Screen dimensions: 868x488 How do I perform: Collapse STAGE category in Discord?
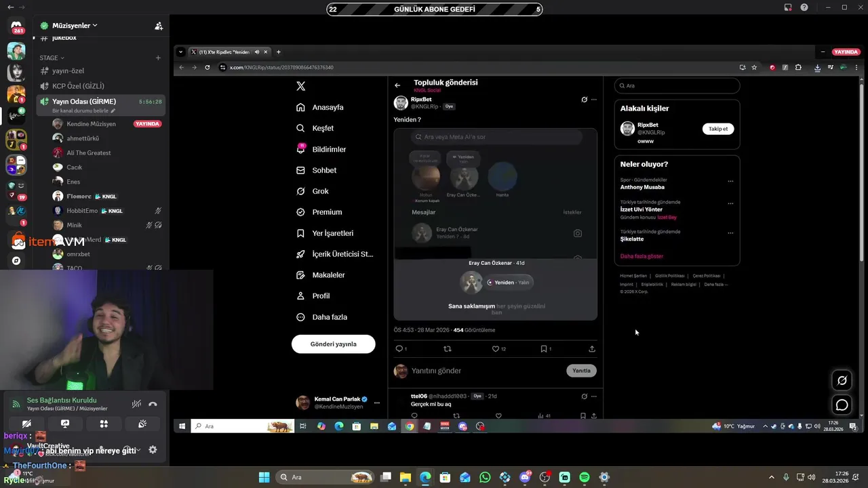point(52,58)
